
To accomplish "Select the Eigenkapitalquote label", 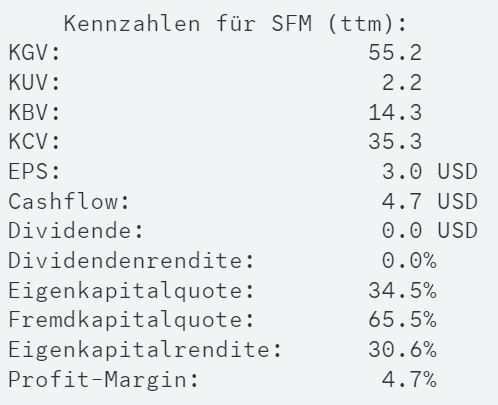I will pyautogui.click(x=131, y=291).
